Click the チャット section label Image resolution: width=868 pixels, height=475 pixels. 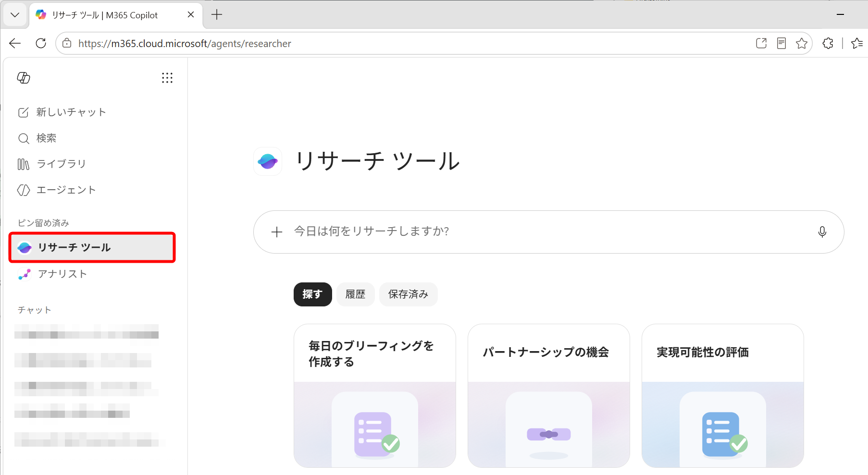[34, 310]
